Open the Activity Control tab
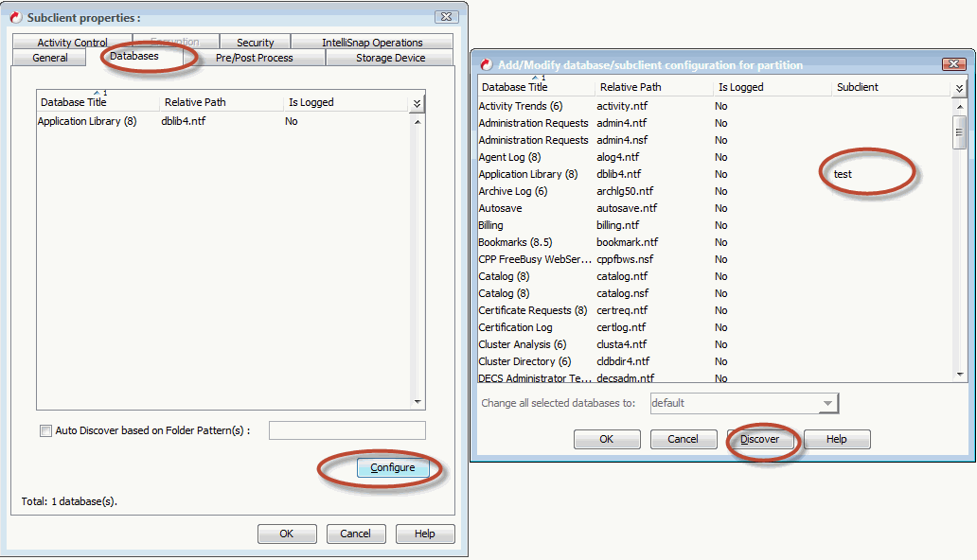The image size is (977, 560). (x=72, y=43)
